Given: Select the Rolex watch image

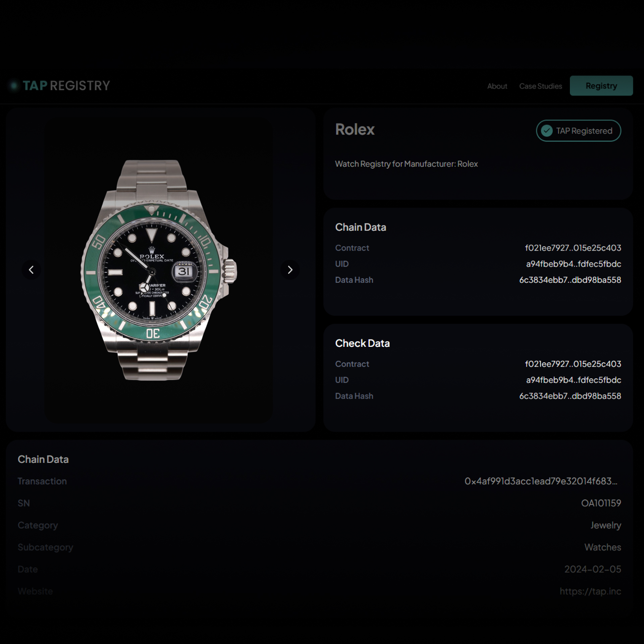Looking at the screenshot, I should (159, 270).
